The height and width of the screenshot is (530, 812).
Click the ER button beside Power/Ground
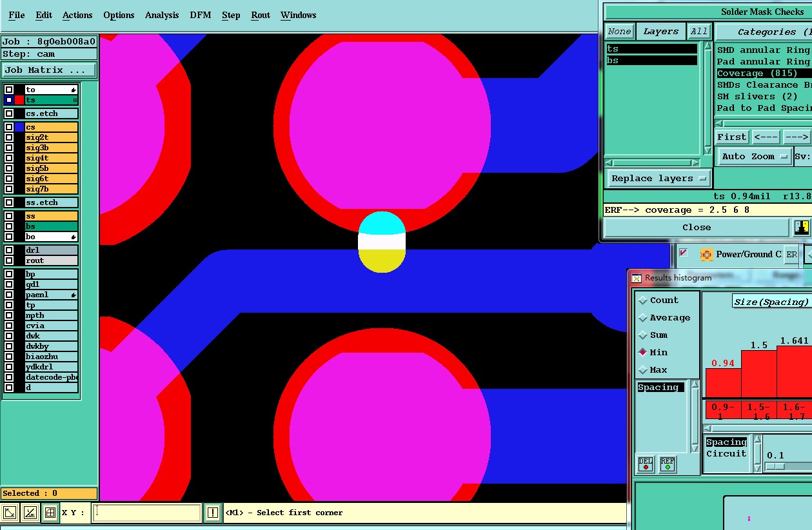point(791,254)
